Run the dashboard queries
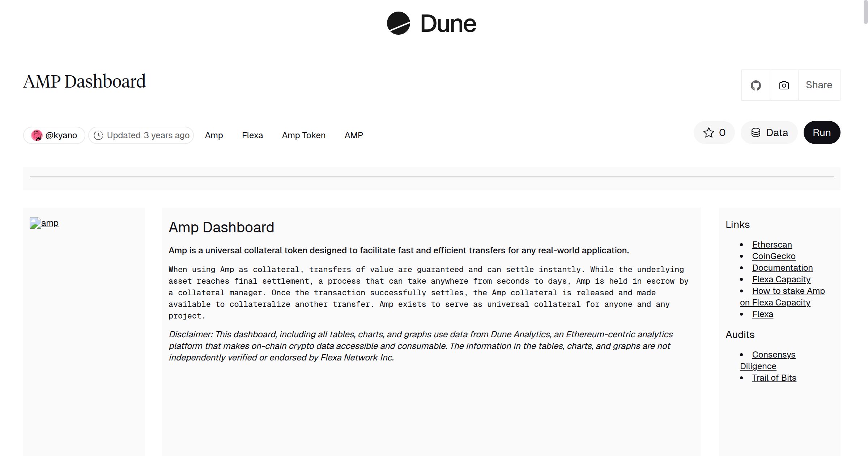This screenshot has width=868, height=456. [x=822, y=132]
